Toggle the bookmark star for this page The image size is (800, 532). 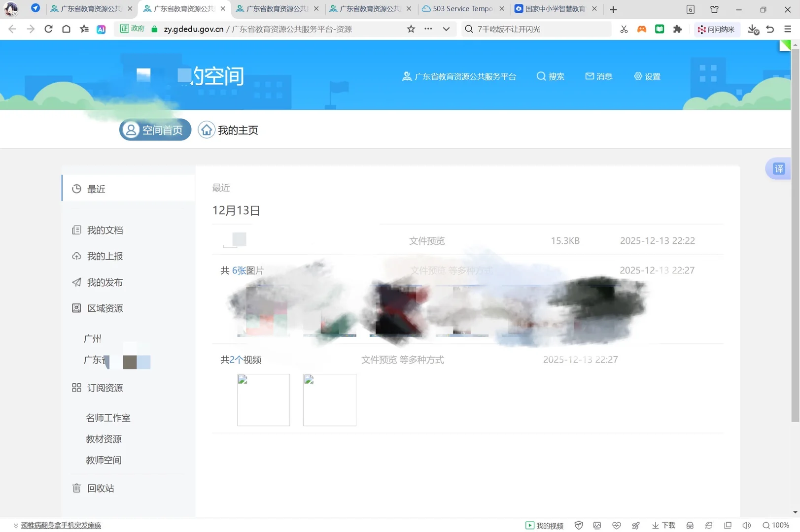click(x=411, y=29)
